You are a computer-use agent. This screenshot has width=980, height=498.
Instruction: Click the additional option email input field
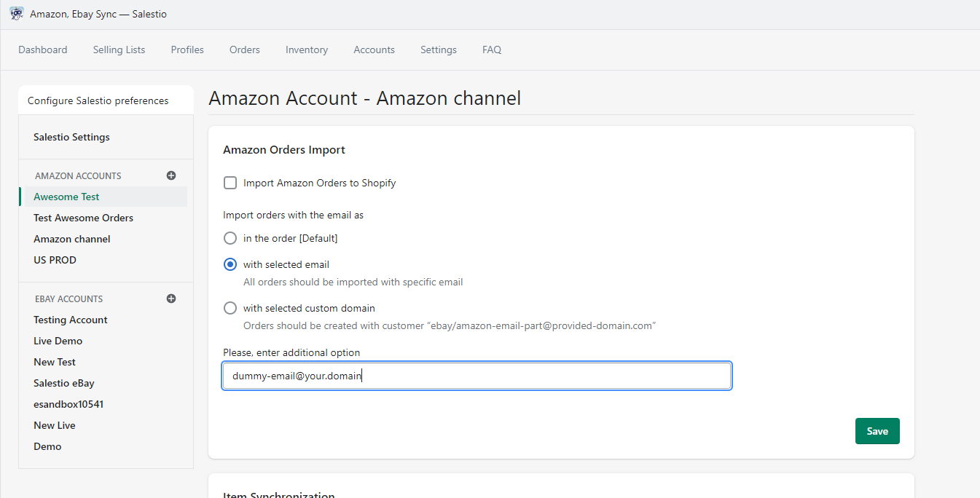point(477,376)
